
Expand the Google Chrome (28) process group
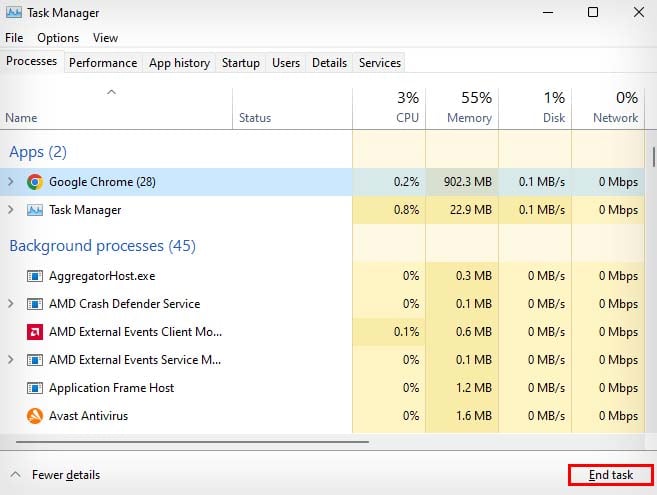click(x=11, y=182)
